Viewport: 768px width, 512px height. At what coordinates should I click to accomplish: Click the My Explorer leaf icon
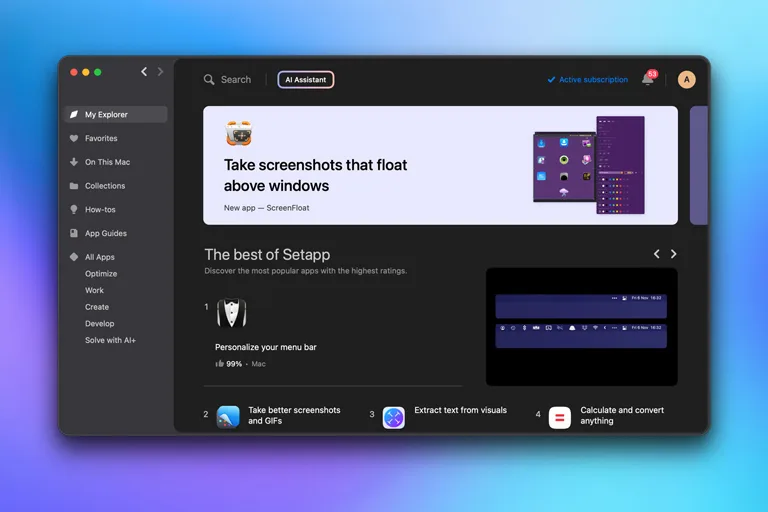[74, 114]
